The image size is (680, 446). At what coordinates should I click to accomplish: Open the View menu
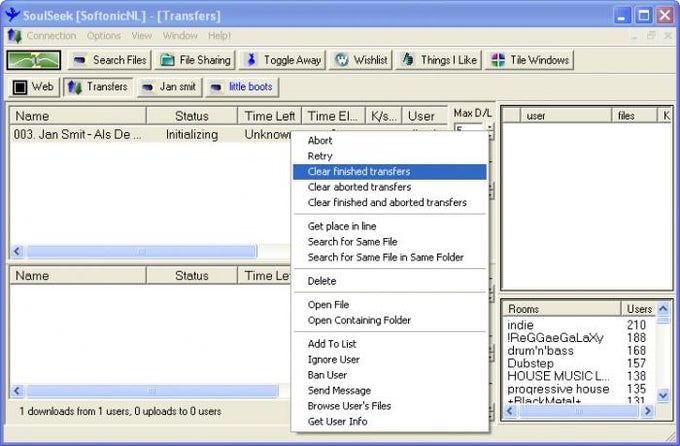142,36
